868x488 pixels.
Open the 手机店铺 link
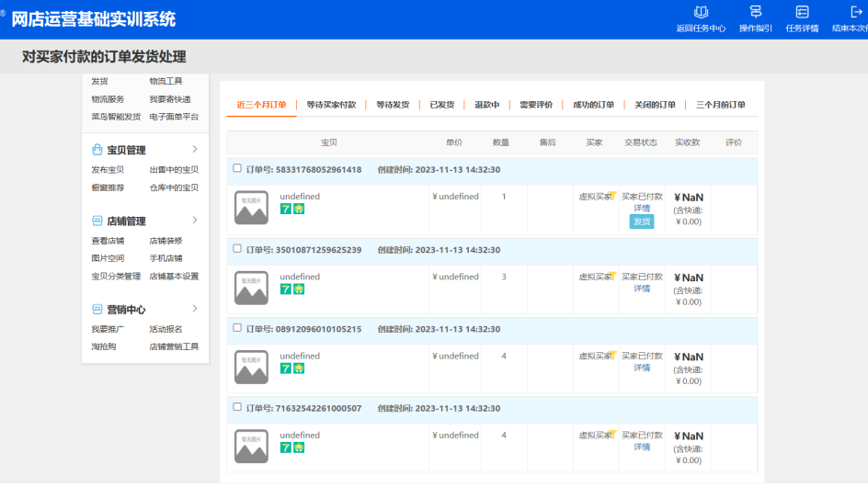click(x=166, y=258)
